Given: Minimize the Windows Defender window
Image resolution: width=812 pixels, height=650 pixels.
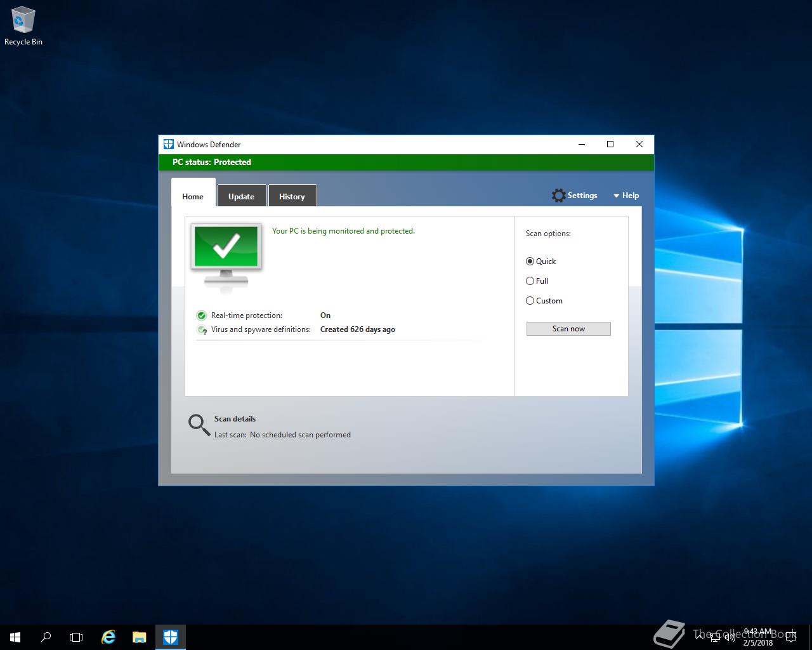Looking at the screenshot, I should 582,144.
